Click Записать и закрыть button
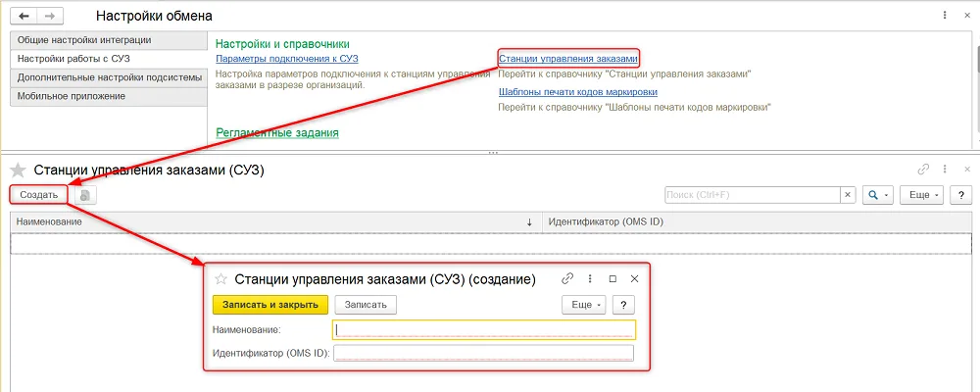The width and height of the screenshot is (980, 392). tap(270, 305)
